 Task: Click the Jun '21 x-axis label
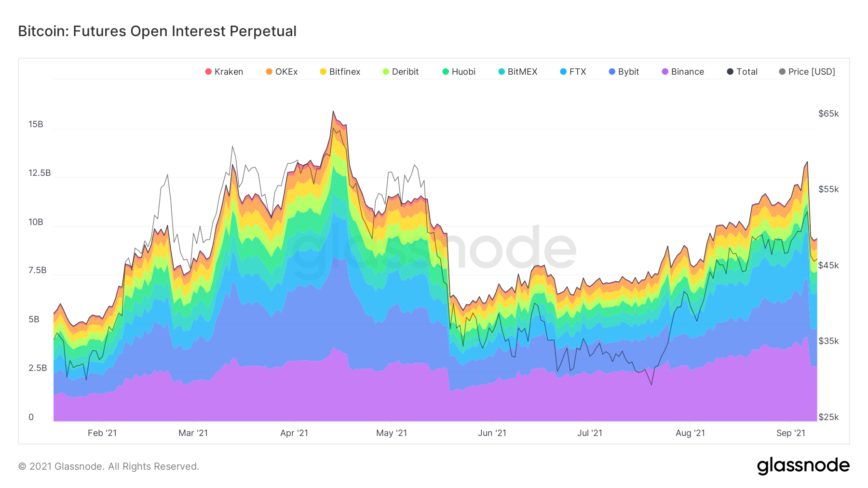pos(492,433)
